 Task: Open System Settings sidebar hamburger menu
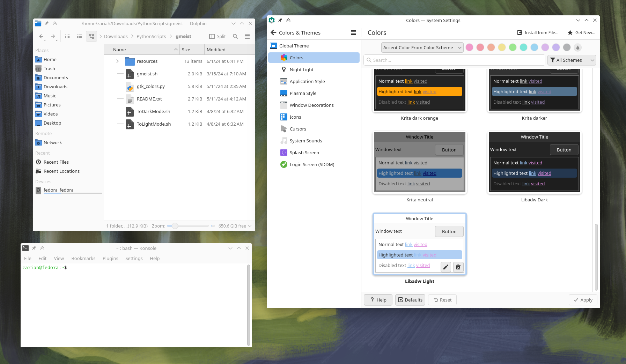pos(354,32)
